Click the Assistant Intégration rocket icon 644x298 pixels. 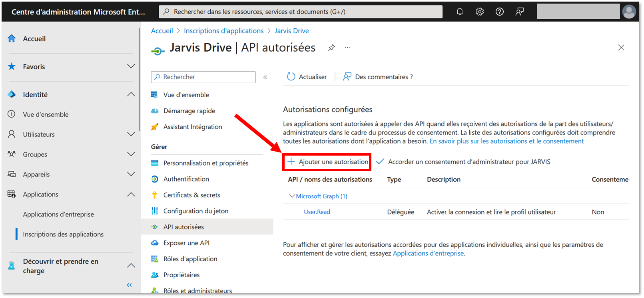[x=155, y=127]
